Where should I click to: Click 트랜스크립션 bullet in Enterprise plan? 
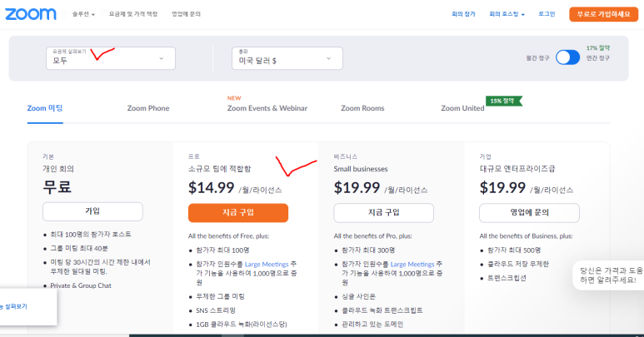[507, 278]
